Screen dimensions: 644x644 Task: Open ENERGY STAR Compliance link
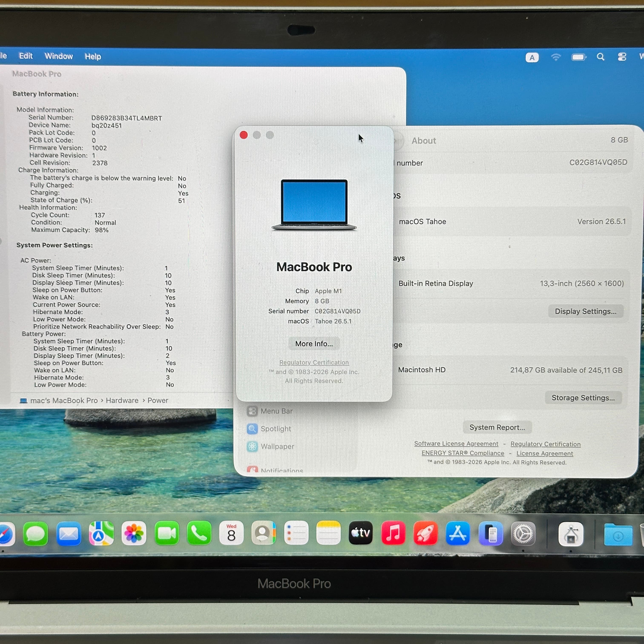point(463,453)
